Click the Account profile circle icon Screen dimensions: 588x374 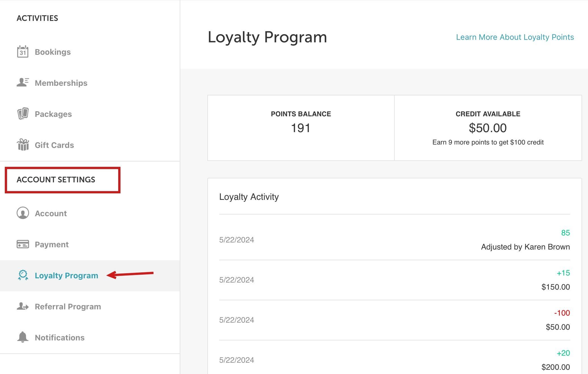pos(23,213)
